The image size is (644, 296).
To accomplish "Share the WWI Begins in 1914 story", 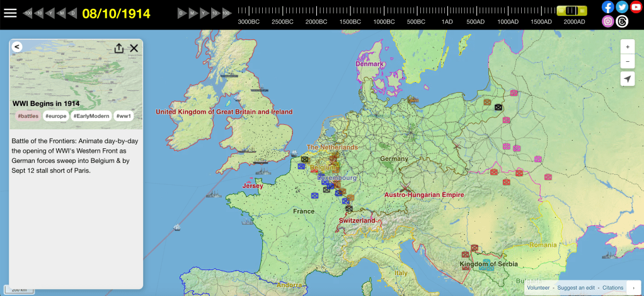I will coord(119,49).
